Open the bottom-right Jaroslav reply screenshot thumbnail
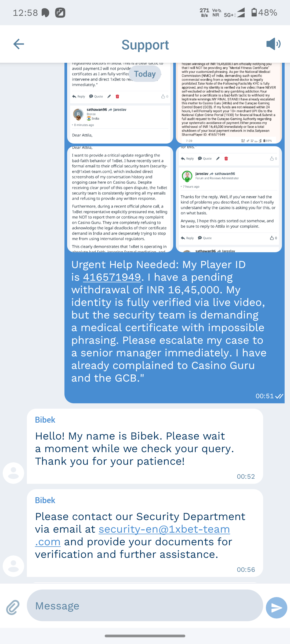290x644 pixels. pyautogui.click(x=229, y=199)
